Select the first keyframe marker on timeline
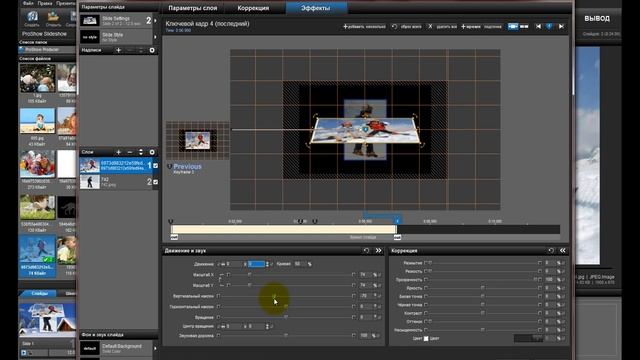This screenshot has width=640, height=360. [x=171, y=221]
